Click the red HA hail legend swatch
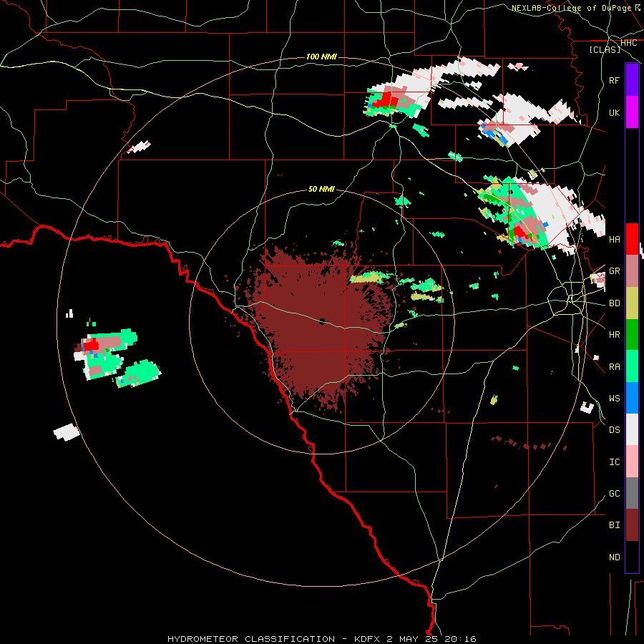 click(x=632, y=239)
